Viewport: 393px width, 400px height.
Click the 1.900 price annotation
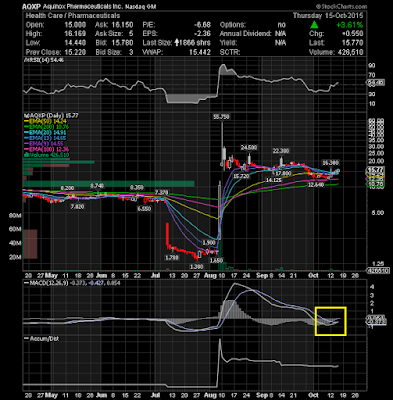click(x=209, y=243)
